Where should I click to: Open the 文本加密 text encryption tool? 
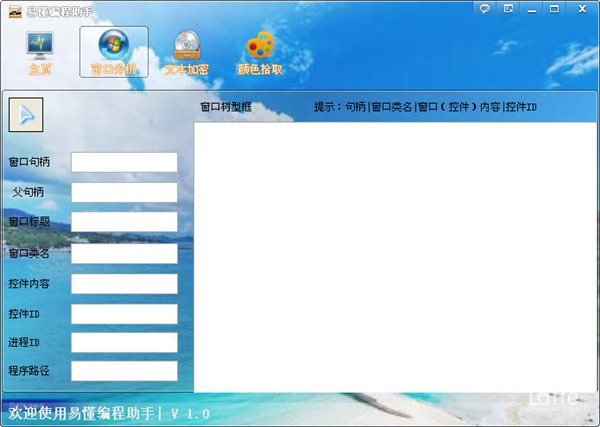click(x=186, y=52)
